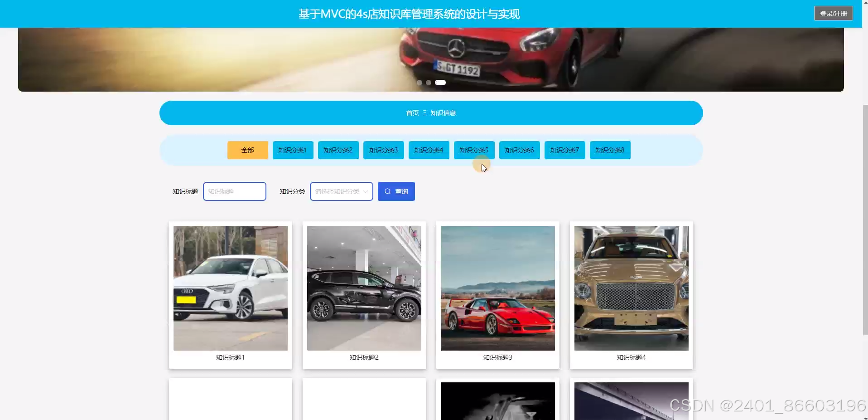Filter by 知识分类6

(x=520, y=150)
